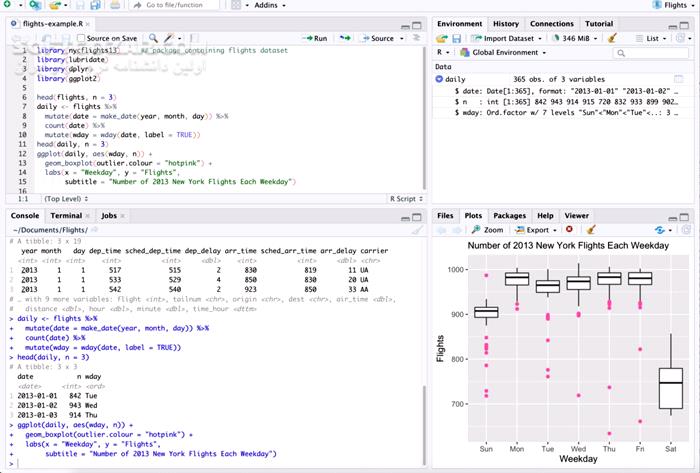Click the Environment search field
The width and height of the screenshot is (700, 473).
point(651,53)
